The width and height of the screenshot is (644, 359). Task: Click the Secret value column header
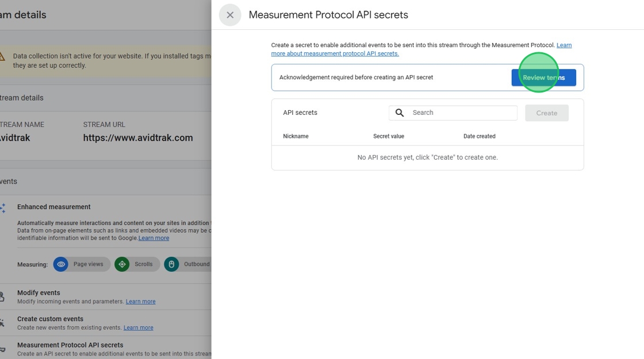point(389,136)
